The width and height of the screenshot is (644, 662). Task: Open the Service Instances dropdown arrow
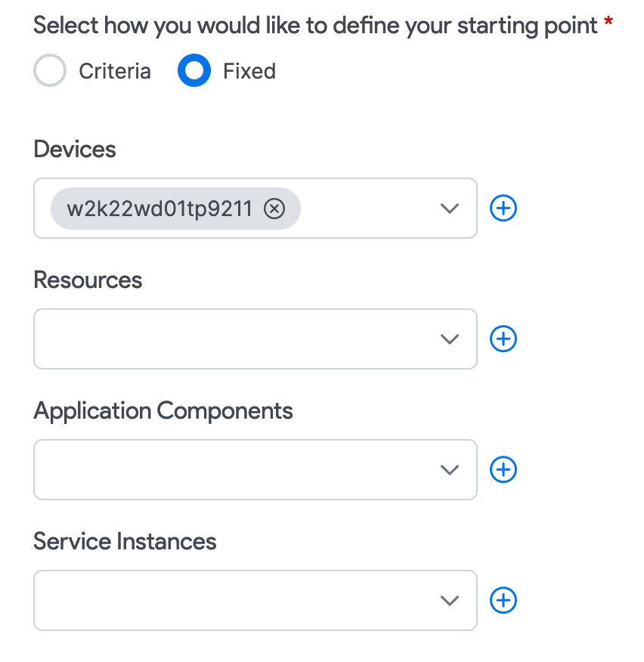tap(450, 601)
